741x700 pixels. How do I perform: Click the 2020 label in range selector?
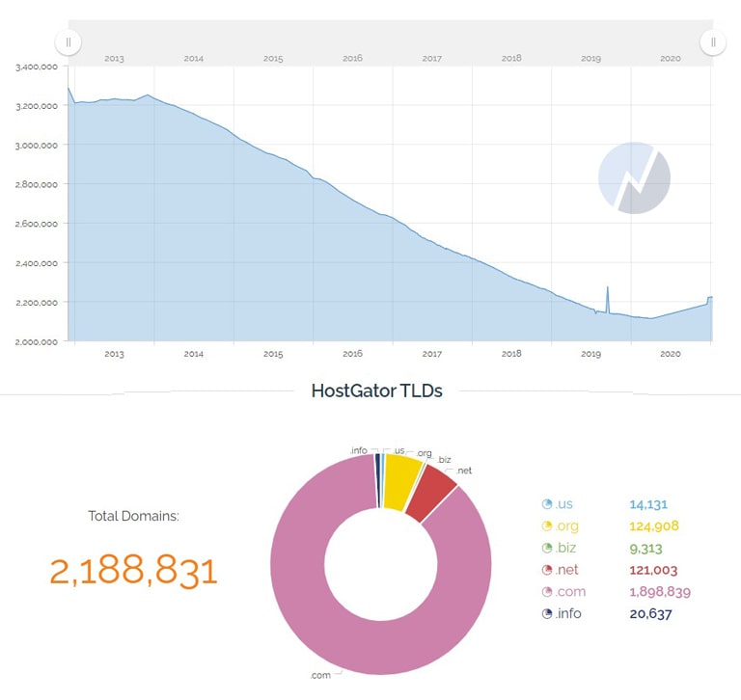pyautogui.click(x=671, y=59)
